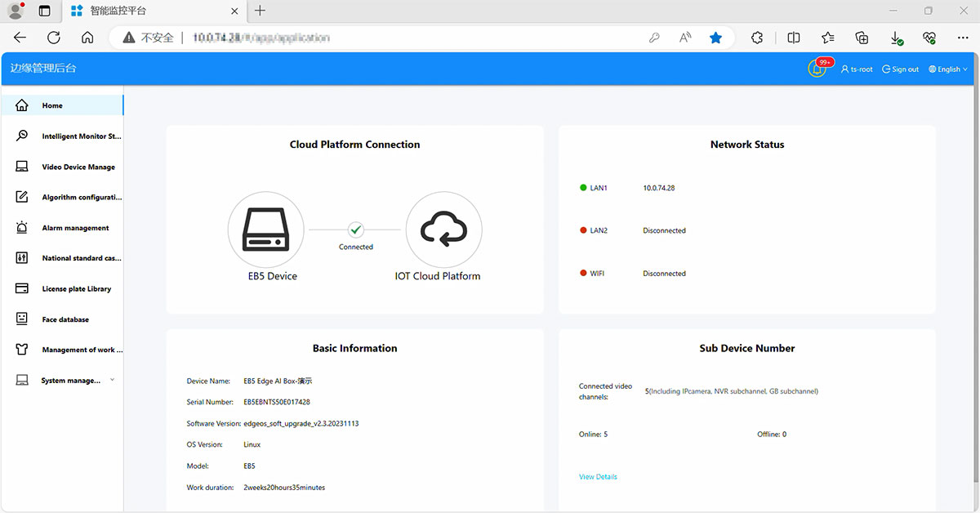Select Home in the sidebar menu

pos(51,105)
